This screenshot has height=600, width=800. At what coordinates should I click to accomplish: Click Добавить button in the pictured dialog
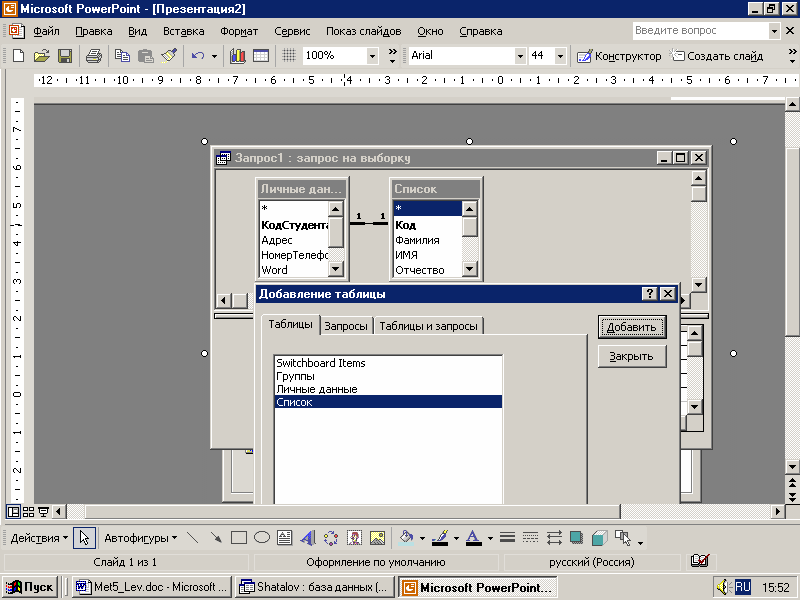pyautogui.click(x=632, y=327)
